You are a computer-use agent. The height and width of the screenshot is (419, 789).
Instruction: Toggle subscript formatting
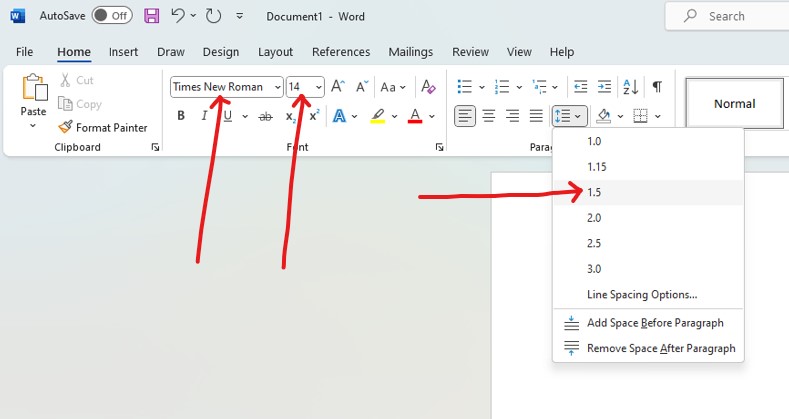point(290,116)
